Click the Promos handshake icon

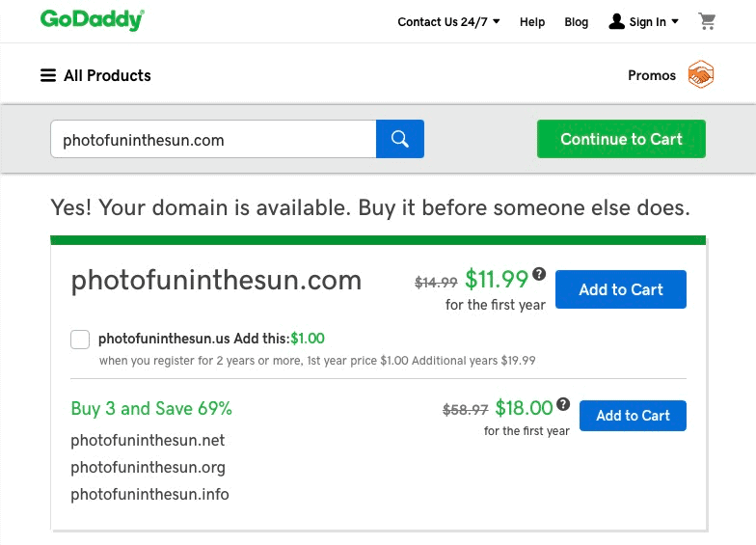tap(700, 75)
